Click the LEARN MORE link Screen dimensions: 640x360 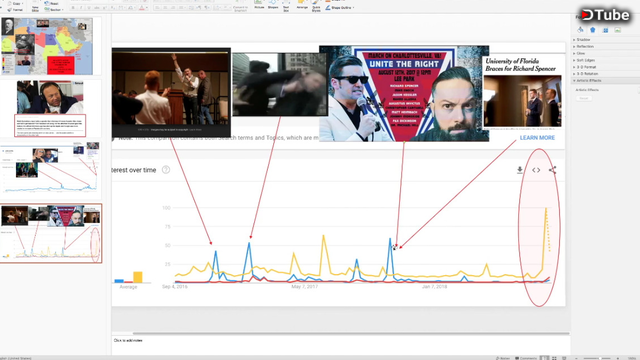[x=537, y=138]
